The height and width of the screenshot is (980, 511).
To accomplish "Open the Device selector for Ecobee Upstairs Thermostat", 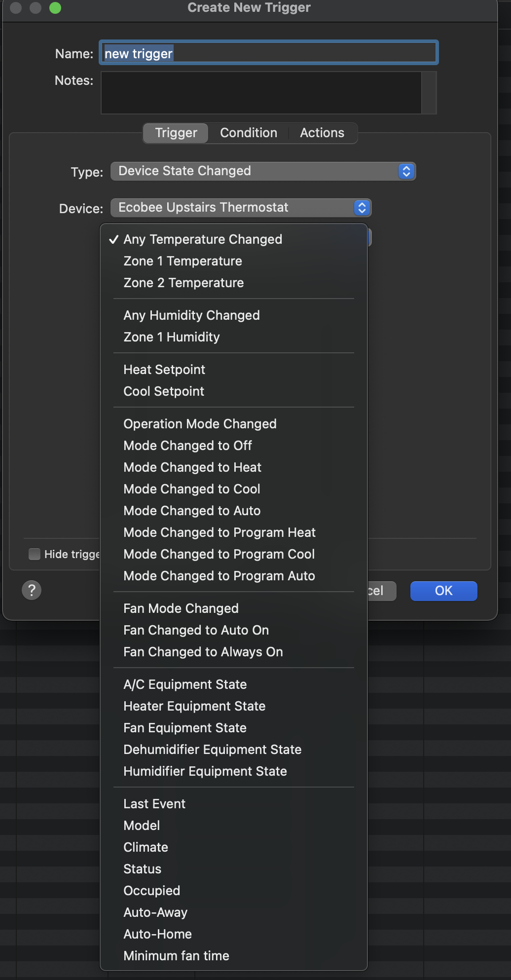I will tap(241, 208).
